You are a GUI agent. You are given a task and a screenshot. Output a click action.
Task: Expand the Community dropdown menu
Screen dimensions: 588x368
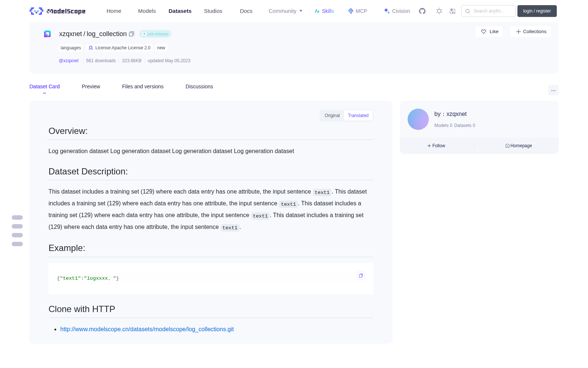click(286, 11)
